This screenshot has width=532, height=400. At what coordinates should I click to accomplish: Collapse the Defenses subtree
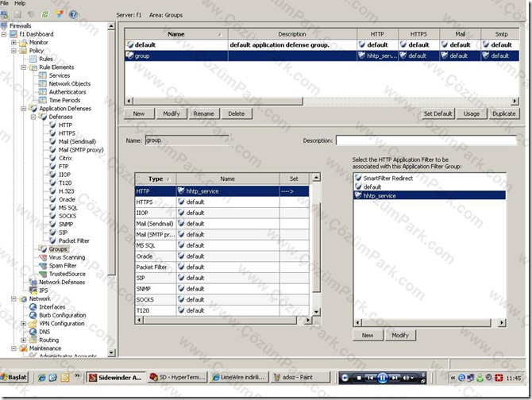[x=33, y=117]
